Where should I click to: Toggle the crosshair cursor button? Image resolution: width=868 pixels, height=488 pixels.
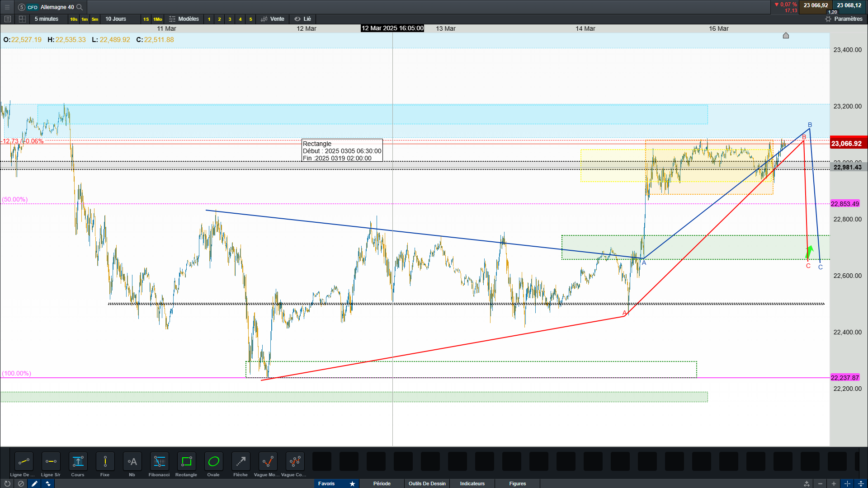pyautogui.click(x=847, y=483)
